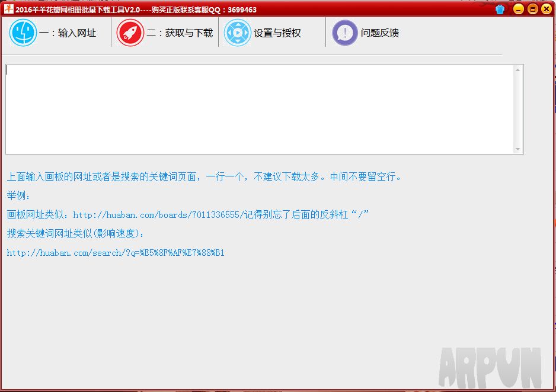
Task: Click the window title text with QQ number
Action: [x=136, y=9]
